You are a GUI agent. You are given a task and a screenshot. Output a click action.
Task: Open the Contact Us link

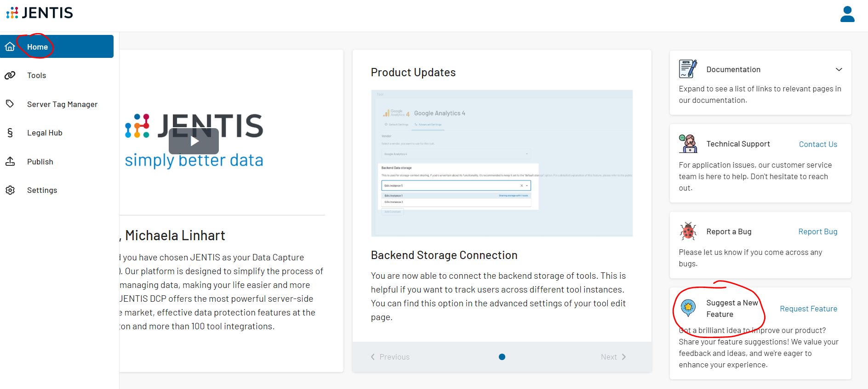(817, 144)
